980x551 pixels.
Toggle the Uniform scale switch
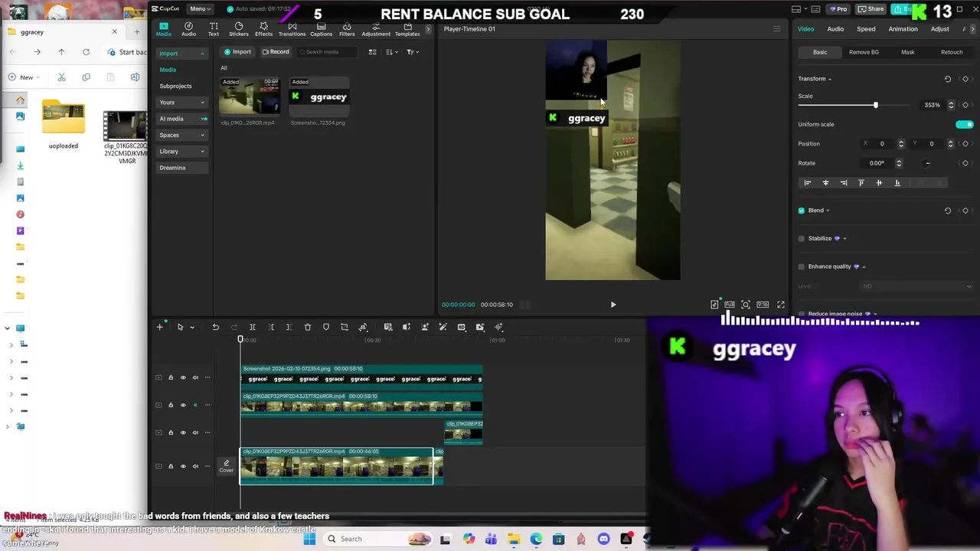[x=965, y=124]
